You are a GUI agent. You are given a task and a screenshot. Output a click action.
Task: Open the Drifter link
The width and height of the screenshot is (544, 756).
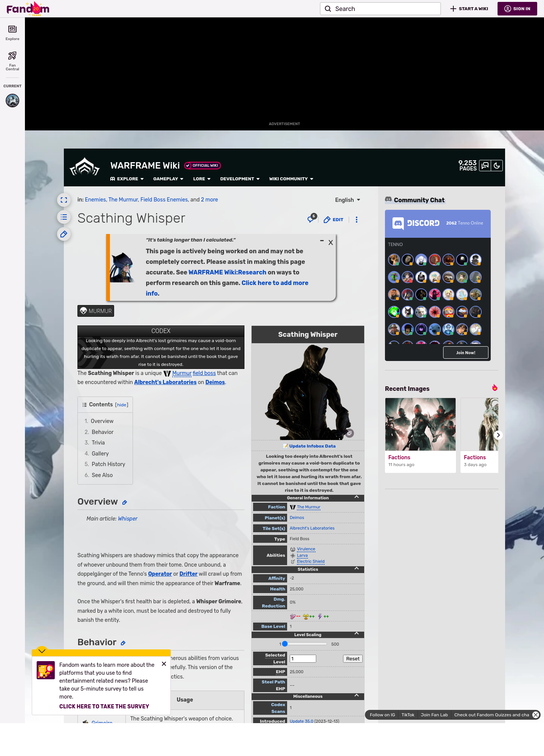[189, 574]
